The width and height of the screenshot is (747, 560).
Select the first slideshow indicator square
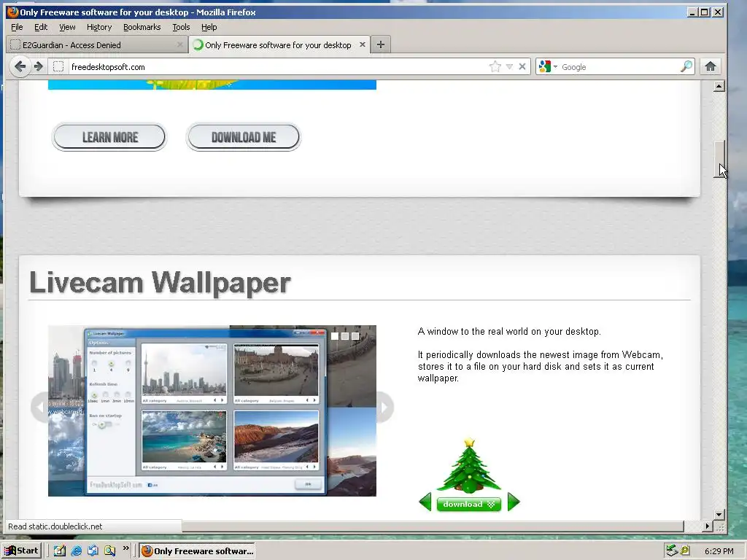click(x=335, y=336)
